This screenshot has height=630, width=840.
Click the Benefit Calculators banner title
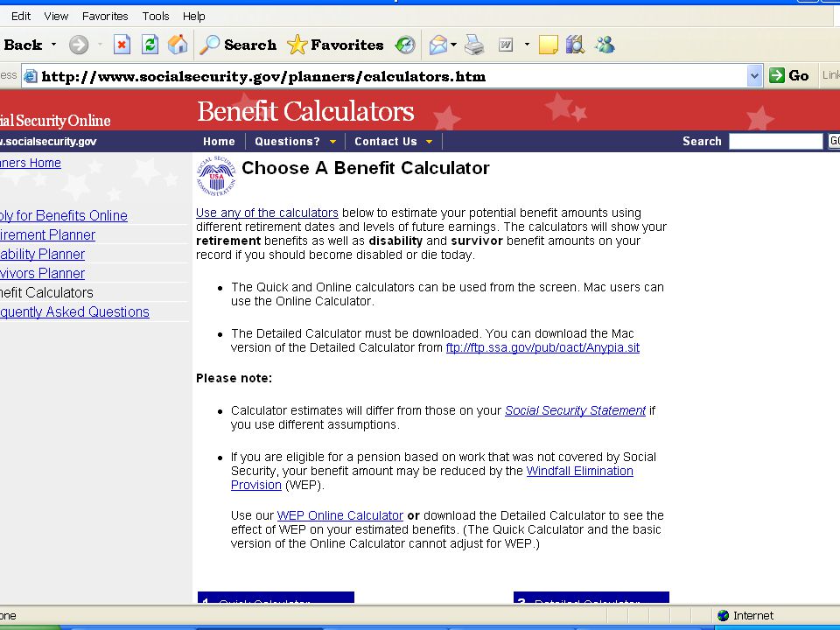coord(305,111)
